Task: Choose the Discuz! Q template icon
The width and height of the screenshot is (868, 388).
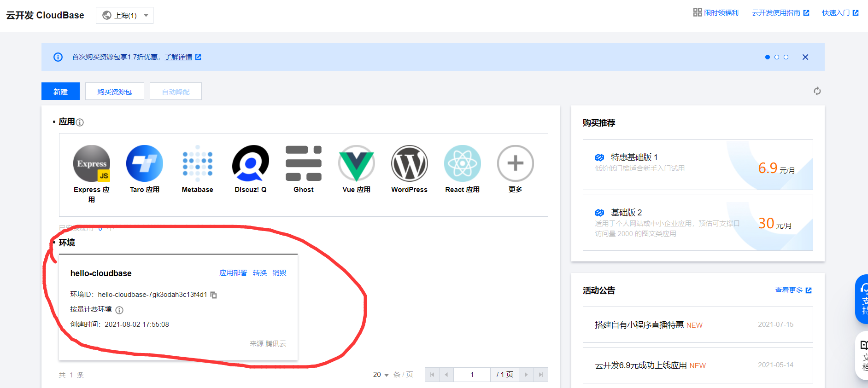Action: 251,163
